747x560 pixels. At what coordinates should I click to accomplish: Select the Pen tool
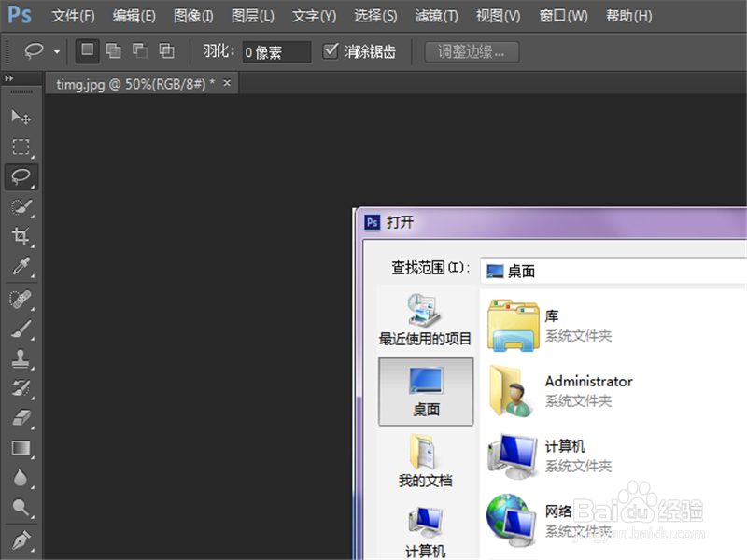pyautogui.click(x=21, y=539)
